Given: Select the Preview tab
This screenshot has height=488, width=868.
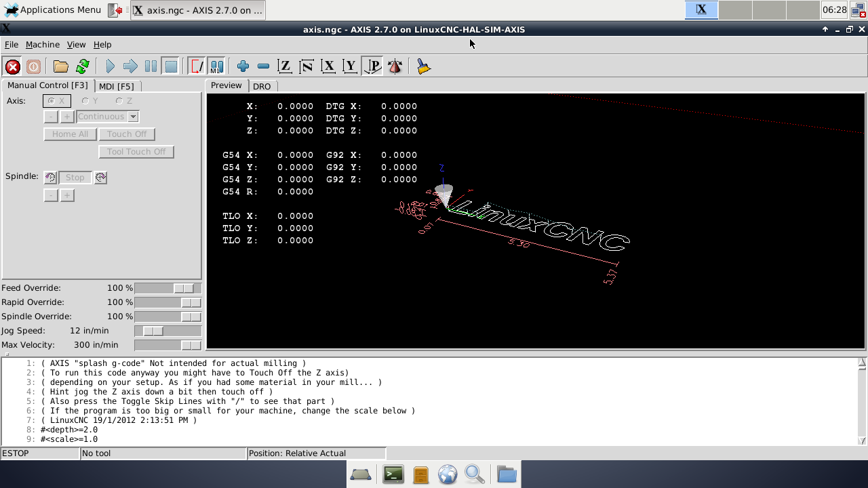Looking at the screenshot, I should (x=226, y=85).
